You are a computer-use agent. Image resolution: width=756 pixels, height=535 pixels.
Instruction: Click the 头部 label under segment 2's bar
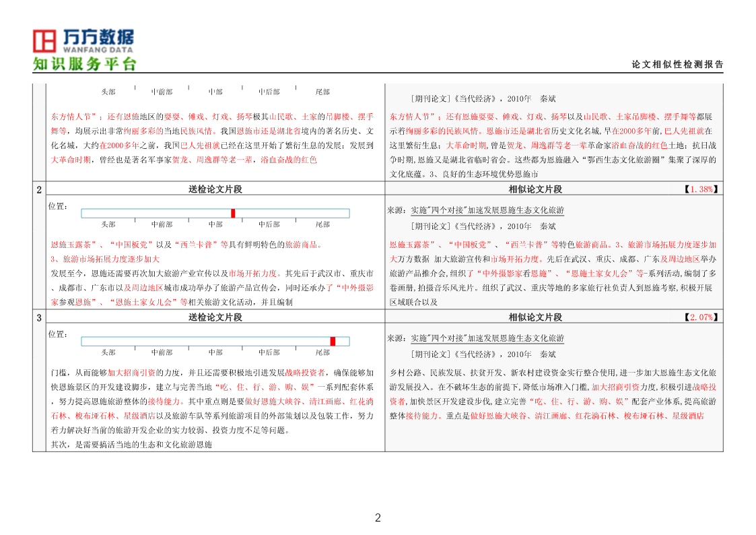coord(108,224)
